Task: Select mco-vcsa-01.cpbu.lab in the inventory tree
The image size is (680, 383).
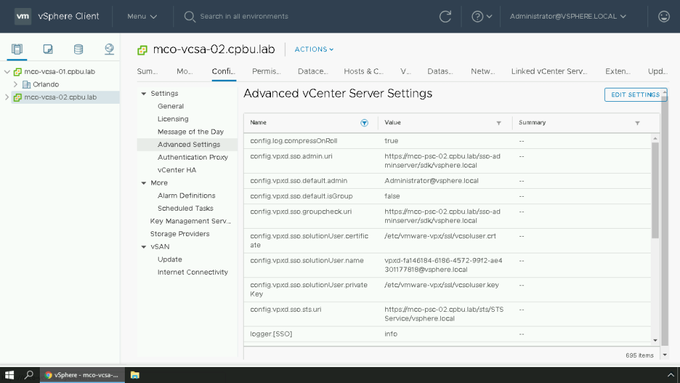Action: [x=59, y=72]
